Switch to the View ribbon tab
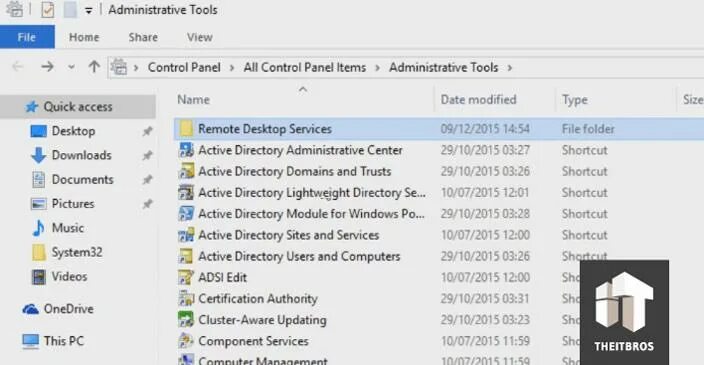Image resolution: width=704 pixels, height=365 pixels. pyautogui.click(x=200, y=37)
